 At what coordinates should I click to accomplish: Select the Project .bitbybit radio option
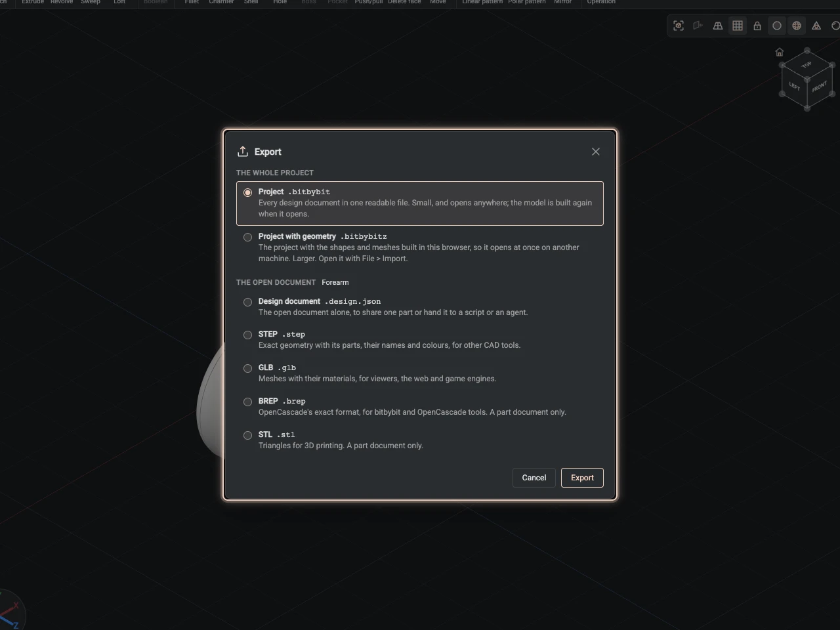click(x=420, y=203)
